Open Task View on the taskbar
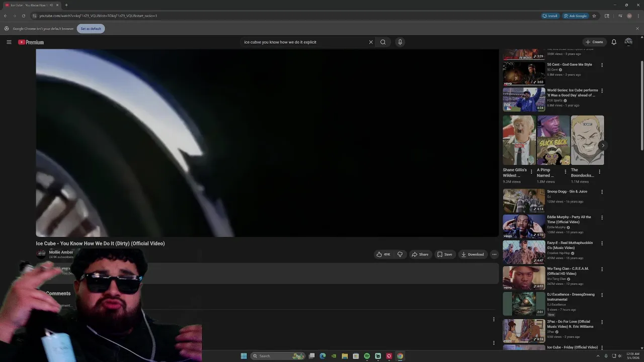The width and height of the screenshot is (644, 362). tap(311, 356)
